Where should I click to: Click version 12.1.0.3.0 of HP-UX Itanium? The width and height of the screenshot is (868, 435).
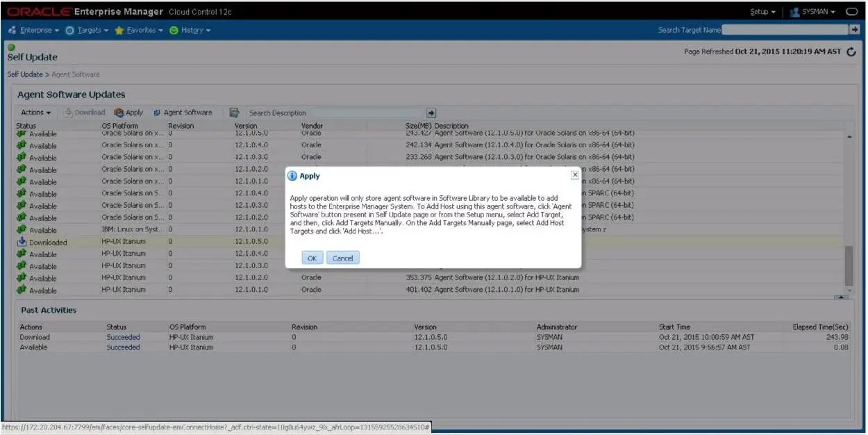(251, 265)
